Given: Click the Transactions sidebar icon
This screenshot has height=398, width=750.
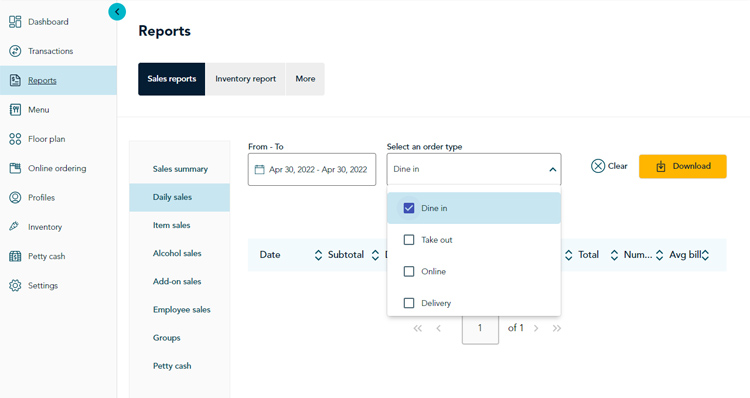Looking at the screenshot, I should 15,51.
